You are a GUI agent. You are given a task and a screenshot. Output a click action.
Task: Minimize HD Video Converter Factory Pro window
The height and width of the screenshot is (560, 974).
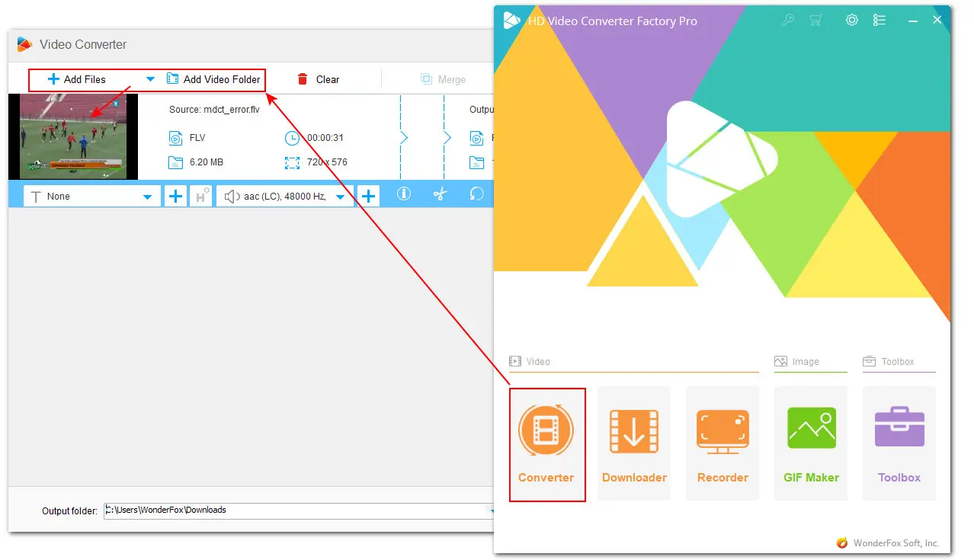(x=913, y=21)
